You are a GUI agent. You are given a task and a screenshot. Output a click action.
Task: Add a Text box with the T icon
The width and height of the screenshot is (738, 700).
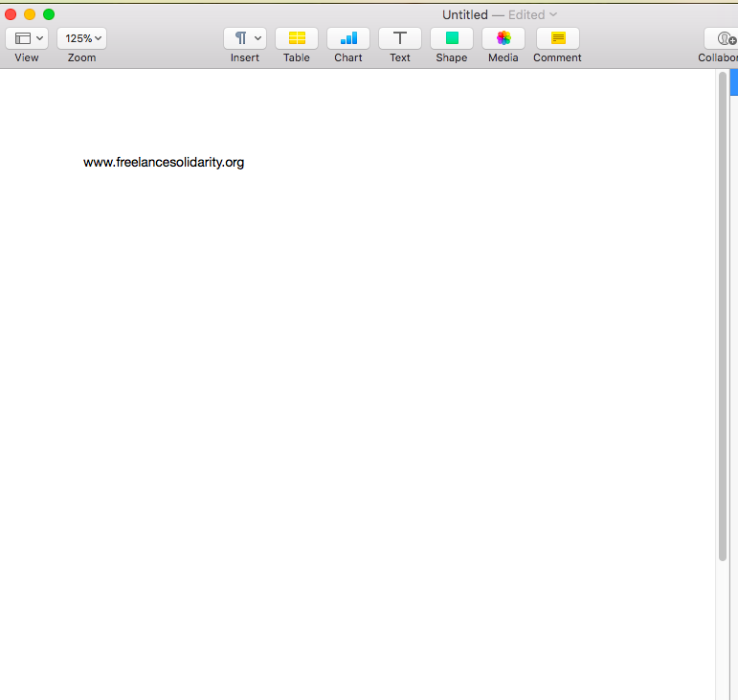400,38
